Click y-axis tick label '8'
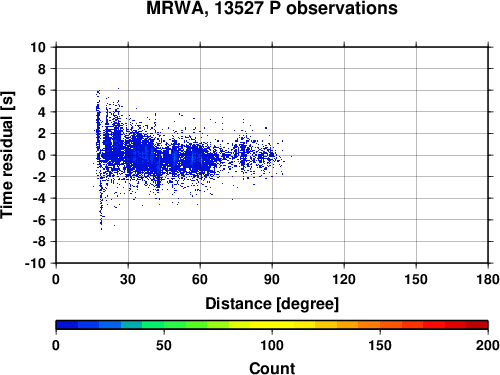500x375 pixels. (x=42, y=69)
